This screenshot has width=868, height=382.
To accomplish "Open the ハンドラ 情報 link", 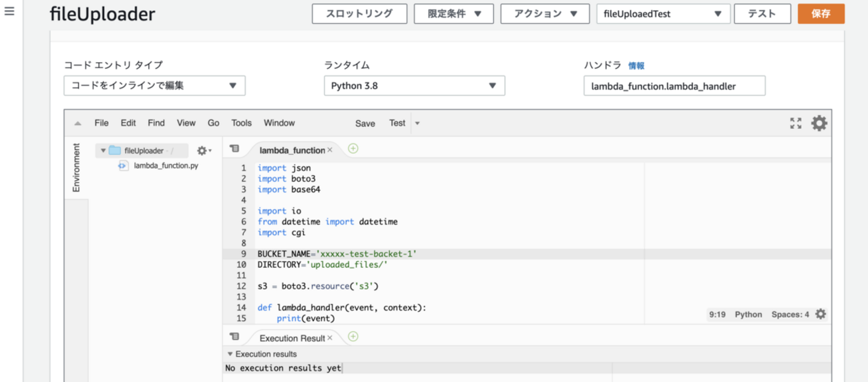I will [x=636, y=66].
